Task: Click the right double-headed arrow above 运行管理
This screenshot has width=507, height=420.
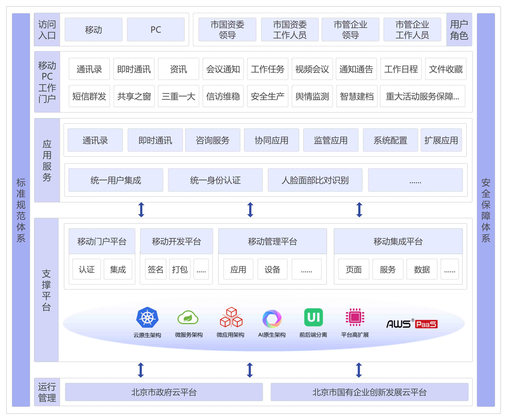Action: click(359, 370)
